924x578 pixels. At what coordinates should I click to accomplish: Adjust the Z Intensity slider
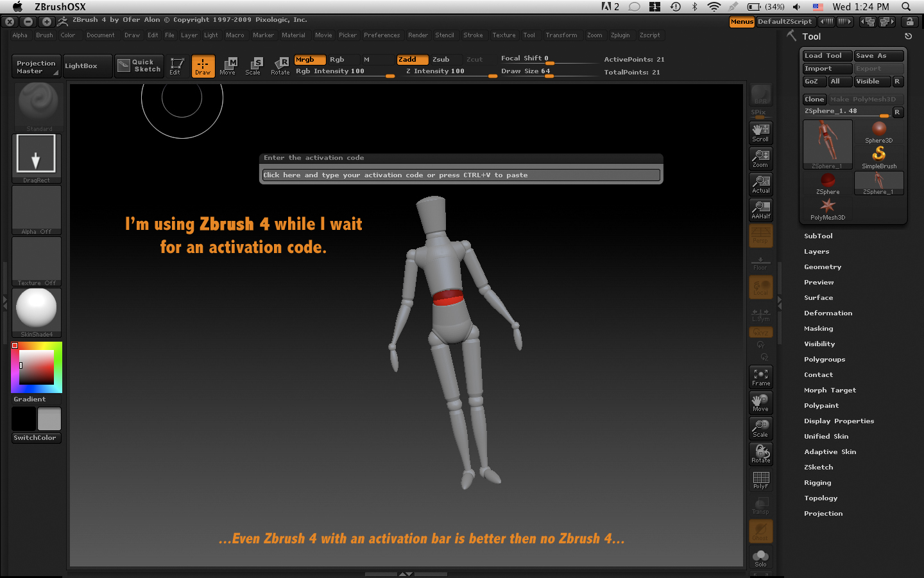tap(447, 72)
